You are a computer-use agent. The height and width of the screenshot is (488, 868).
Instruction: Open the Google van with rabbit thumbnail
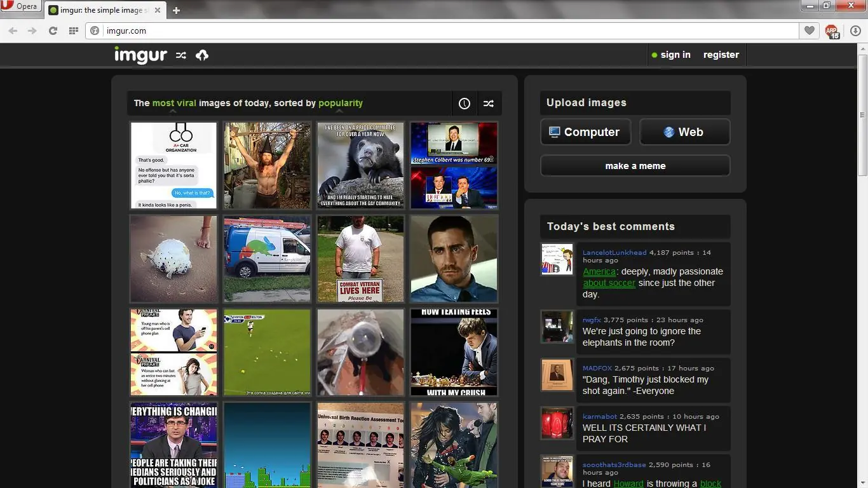point(267,259)
